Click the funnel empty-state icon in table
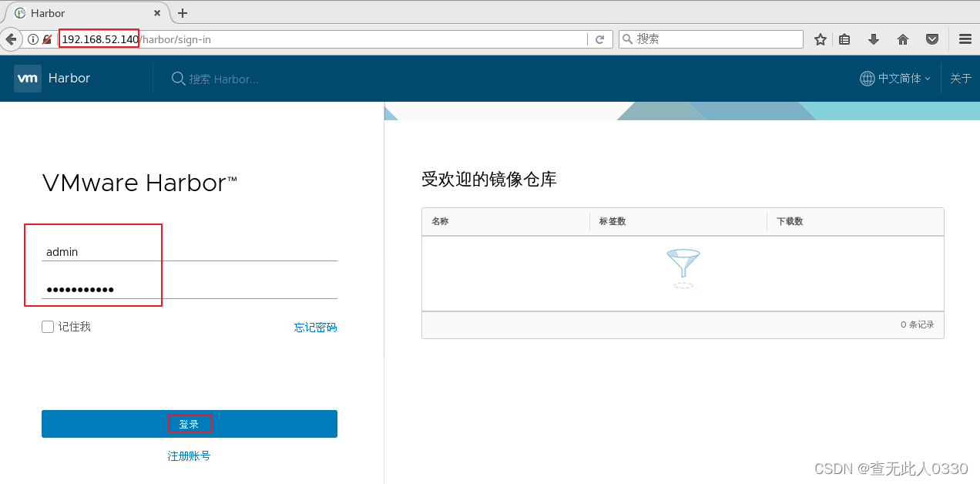This screenshot has width=980, height=484. click(x=683, y=268)
